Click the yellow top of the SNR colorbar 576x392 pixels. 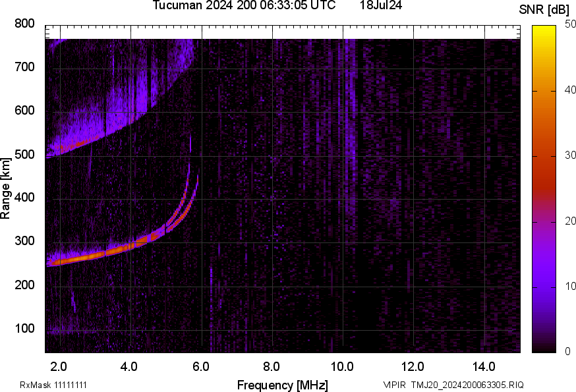[x=544, y=28]
